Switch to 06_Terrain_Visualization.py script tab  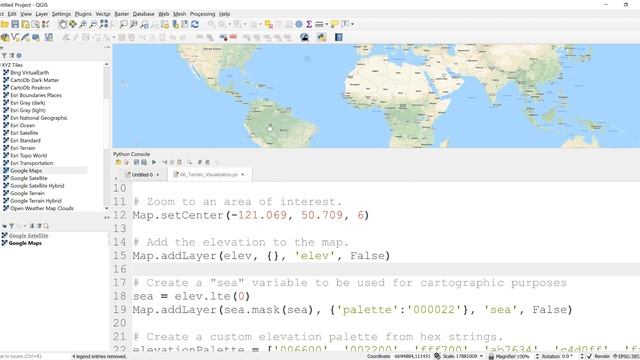pos(209,175)
